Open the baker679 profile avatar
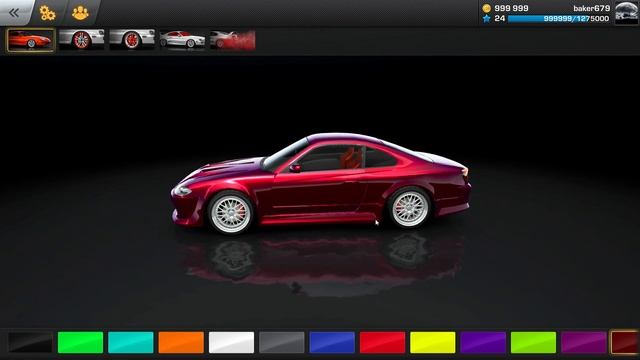This screenshot has width=640, height=360. point(626,13)
